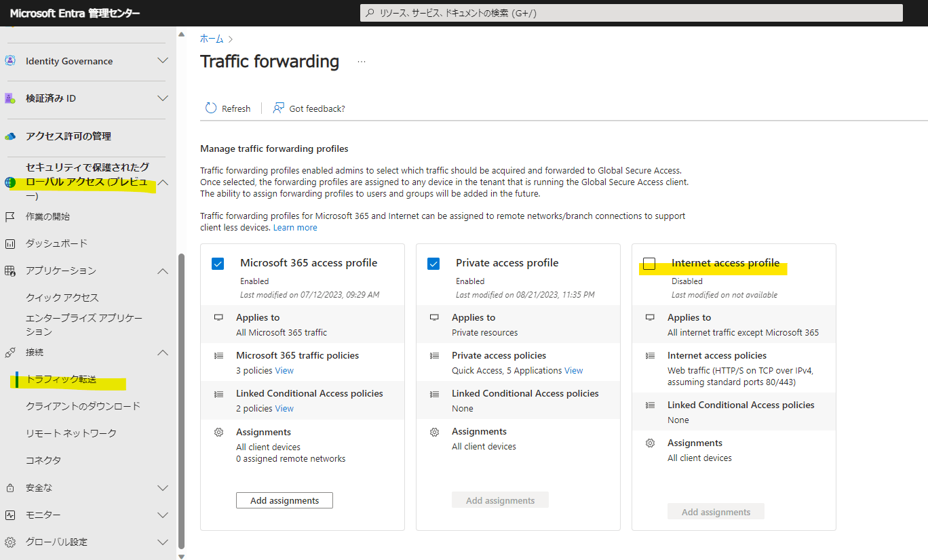Image resolution: width=928 pixels, height=560 pixels.
Task: Click the Learn more link
Action: coord(295,228)
